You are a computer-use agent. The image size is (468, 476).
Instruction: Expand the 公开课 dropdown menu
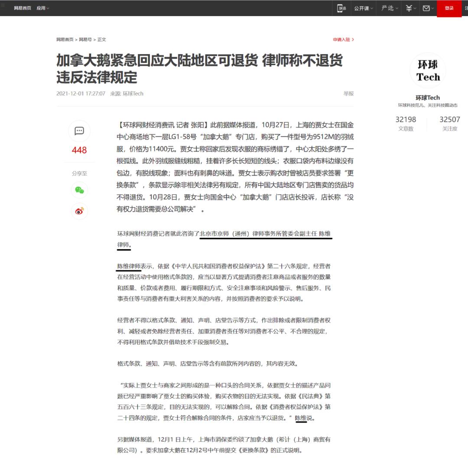click(x=364, y=8)
